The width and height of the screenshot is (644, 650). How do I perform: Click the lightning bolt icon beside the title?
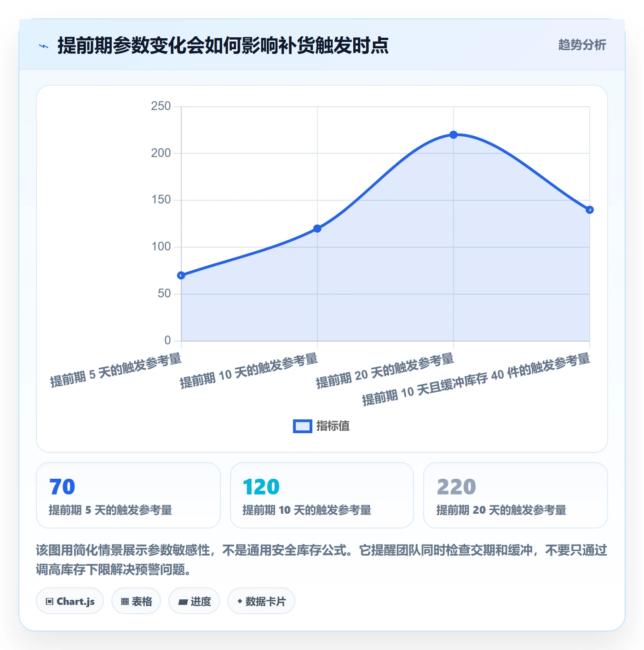[44, 46]
